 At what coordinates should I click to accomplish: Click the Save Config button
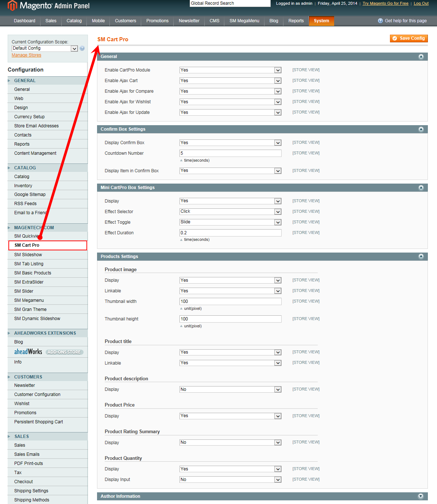pos(409,38)
